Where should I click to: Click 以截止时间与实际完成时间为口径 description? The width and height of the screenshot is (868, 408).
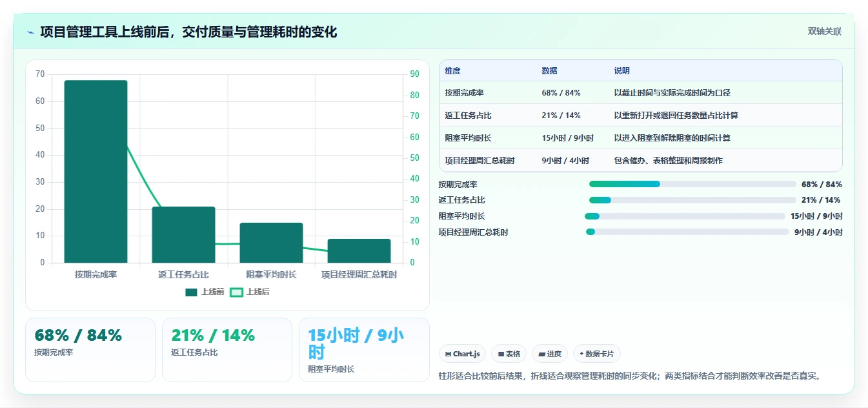coord(672,93)
